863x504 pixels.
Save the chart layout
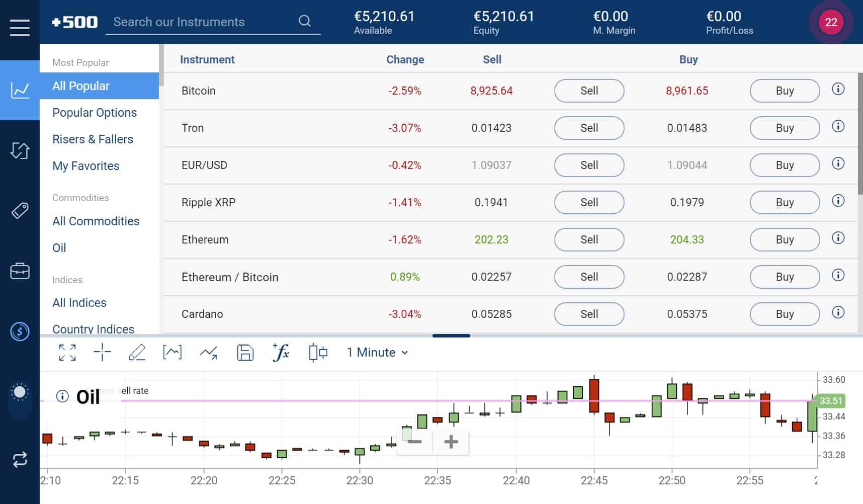[245, 353]
